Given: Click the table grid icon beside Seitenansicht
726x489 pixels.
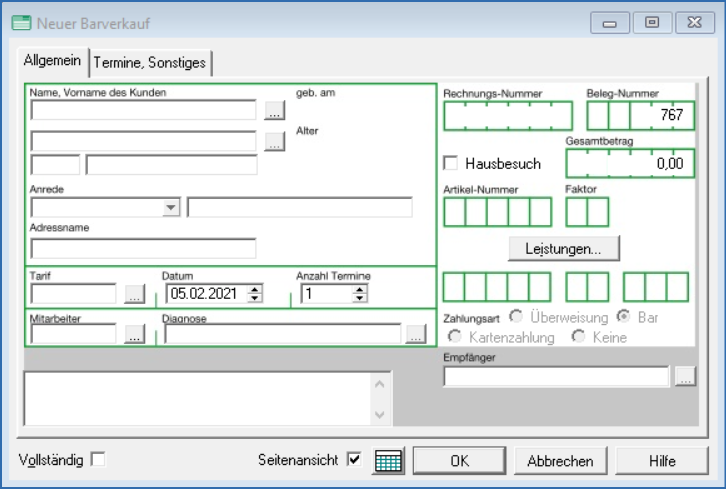Looking at the screenshot, I should click(x=388, y=461).
